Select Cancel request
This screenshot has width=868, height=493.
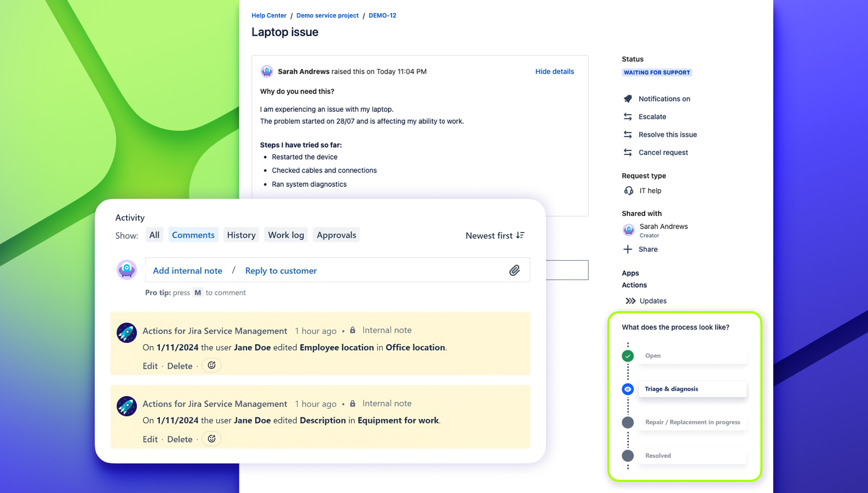[x=663, y=152]
